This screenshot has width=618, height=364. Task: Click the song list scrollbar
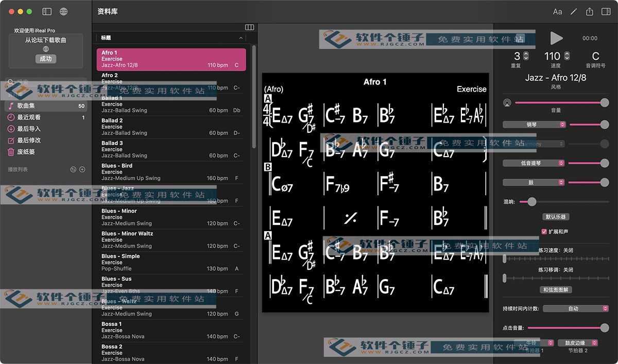(x=253, y=97)
